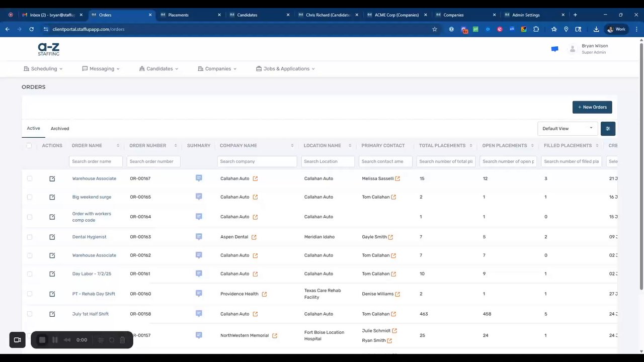Click edit action icon for Big weekend surge
This screenshot has width=644, height=362.
[x=52, y=197]
